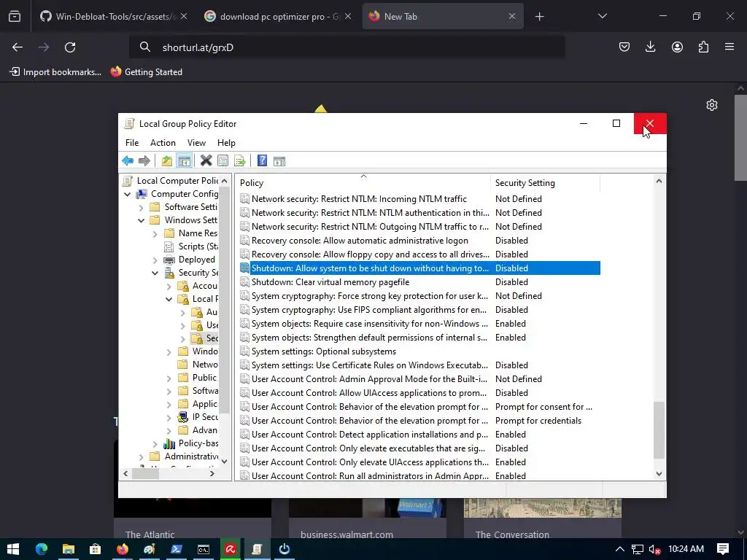This screenshot has height=560, width=747.
Task: Click the Up one level folder icon
Action: click(x=167, y=161)
